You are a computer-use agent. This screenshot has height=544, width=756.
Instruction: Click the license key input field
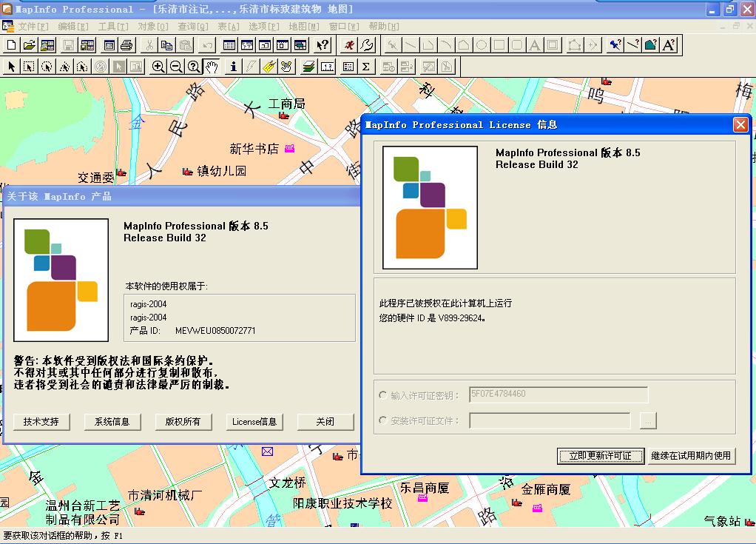558,394
